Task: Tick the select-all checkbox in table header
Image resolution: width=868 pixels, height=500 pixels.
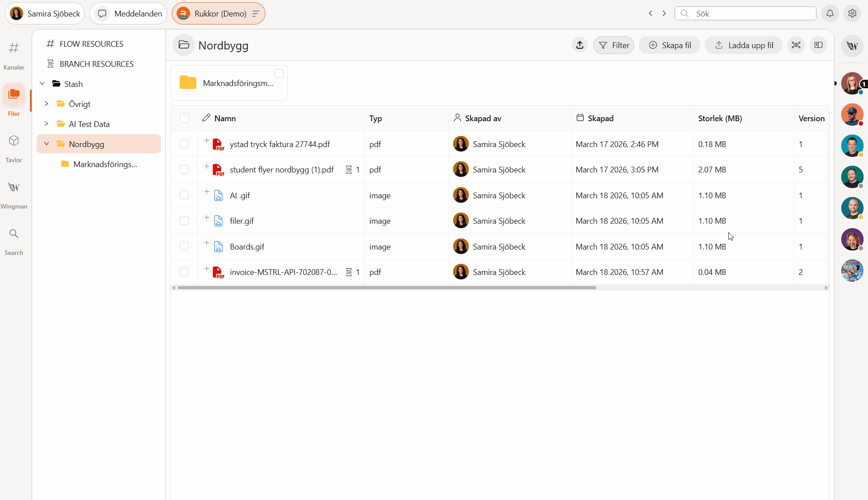Action: point(184,118)
